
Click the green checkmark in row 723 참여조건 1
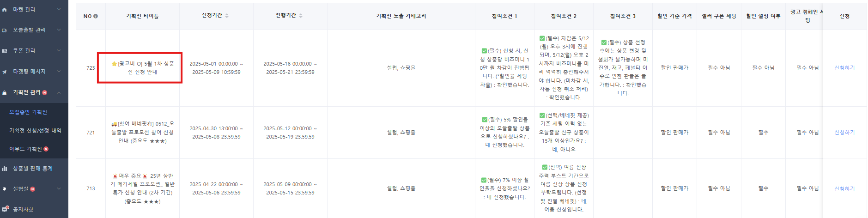(x=484, y=51)
